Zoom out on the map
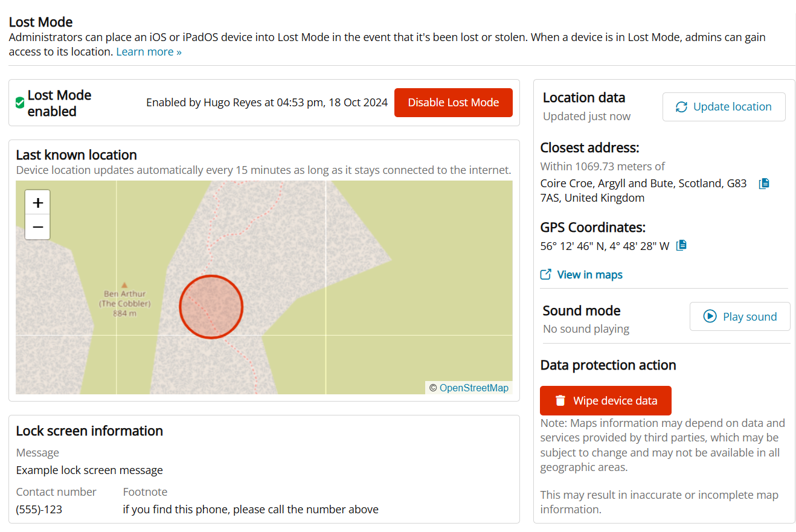The height and width of the screenshot is (532, 796). (37, 227)
